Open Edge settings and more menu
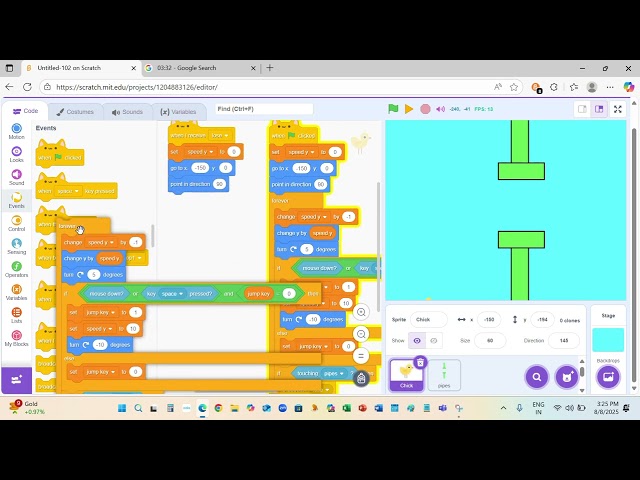The height and width of the screenshot is (480, 640). click(x=610, y=87)
